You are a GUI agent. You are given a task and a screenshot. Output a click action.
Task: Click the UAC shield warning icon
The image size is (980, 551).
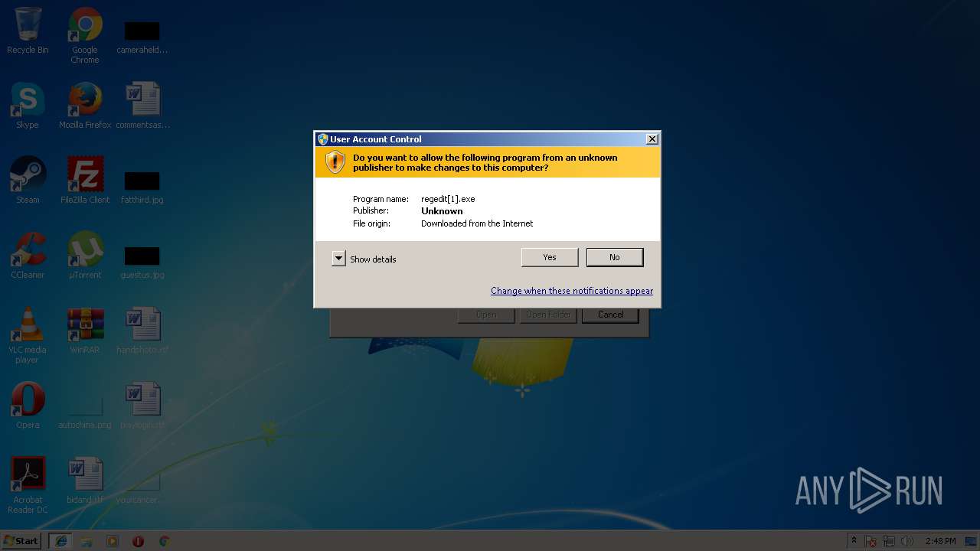pos(335,161)
